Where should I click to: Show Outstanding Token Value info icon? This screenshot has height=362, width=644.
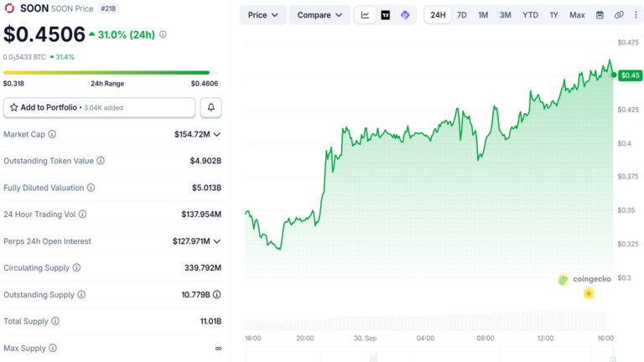coord(101,161)
